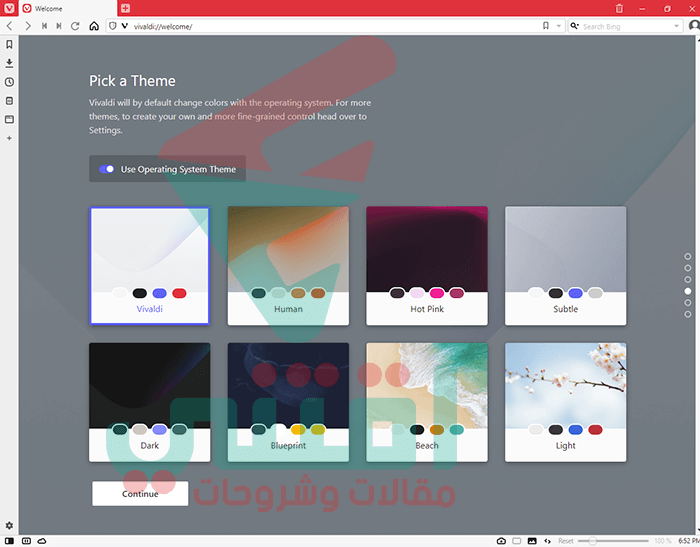Toggle images button in status bar
Image resolution: width=700 pixels, height=547 pixels.
coord(532,541)
